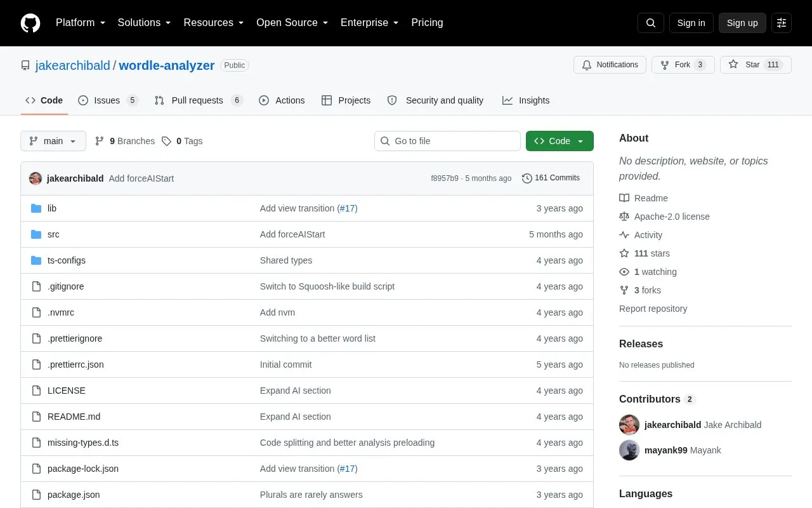Click mayank99 contributor avatar
This screenshot has width=812, height=508.
pos(629,450)
